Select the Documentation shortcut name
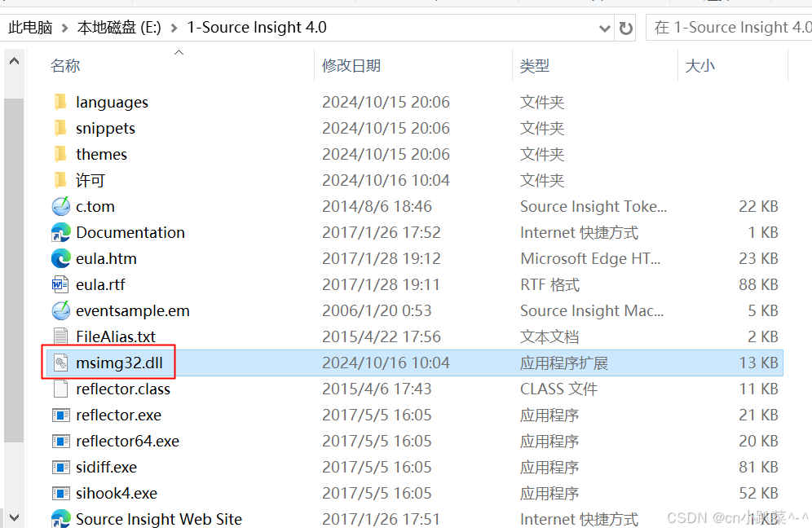The height and width of the screenshot is (532, 812). click(x=130, y=232)
